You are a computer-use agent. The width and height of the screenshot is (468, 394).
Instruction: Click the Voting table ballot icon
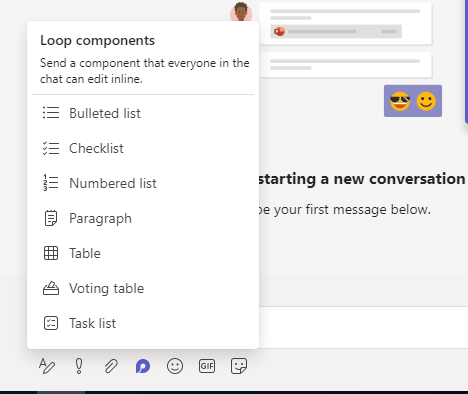point(51,288)
